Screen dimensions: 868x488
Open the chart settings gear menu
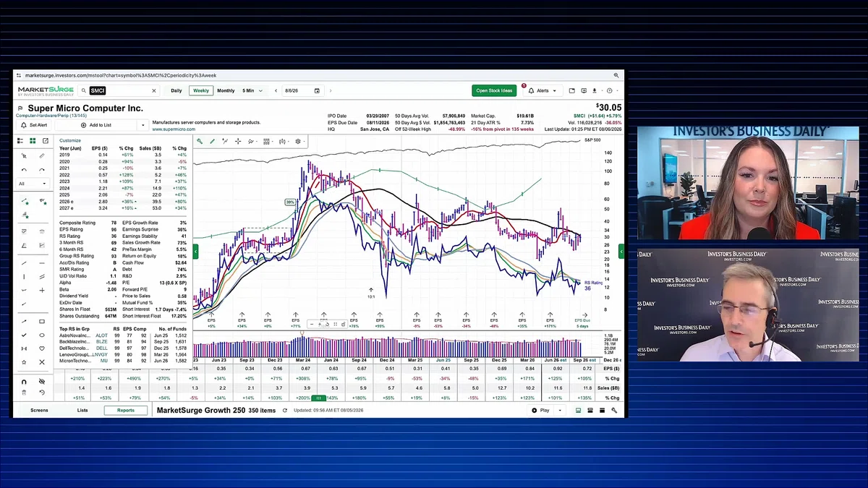tap(299, 142)
